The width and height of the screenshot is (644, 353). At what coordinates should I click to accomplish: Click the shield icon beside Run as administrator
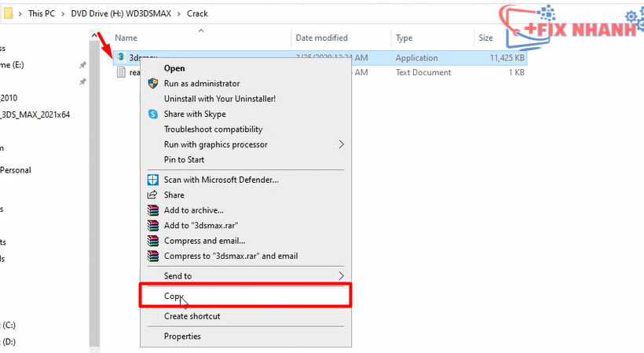point(153,84)
